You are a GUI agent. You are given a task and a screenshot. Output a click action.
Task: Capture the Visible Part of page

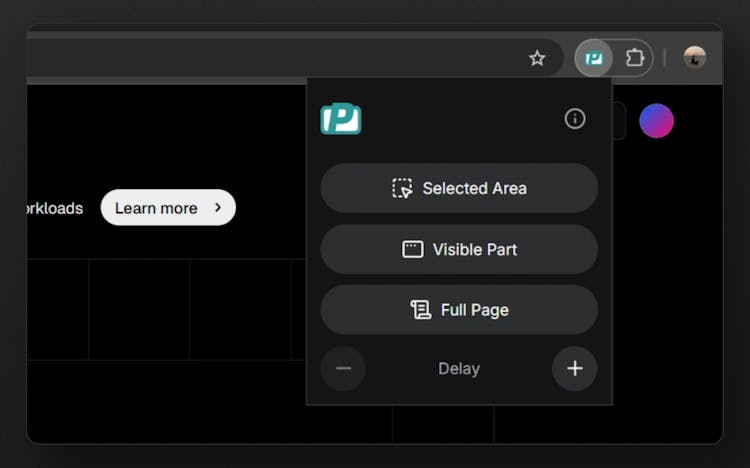coord(459,249)
